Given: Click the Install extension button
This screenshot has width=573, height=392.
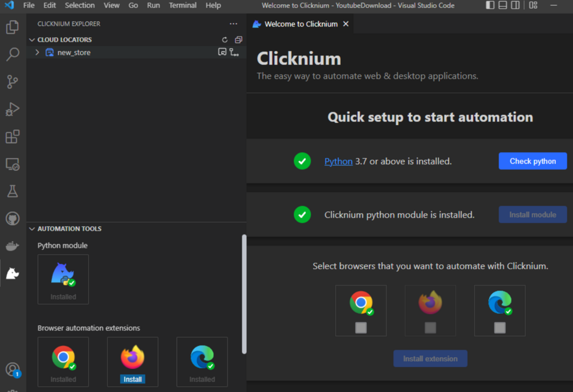Looking at the screenshot, I should coord(430,359).
